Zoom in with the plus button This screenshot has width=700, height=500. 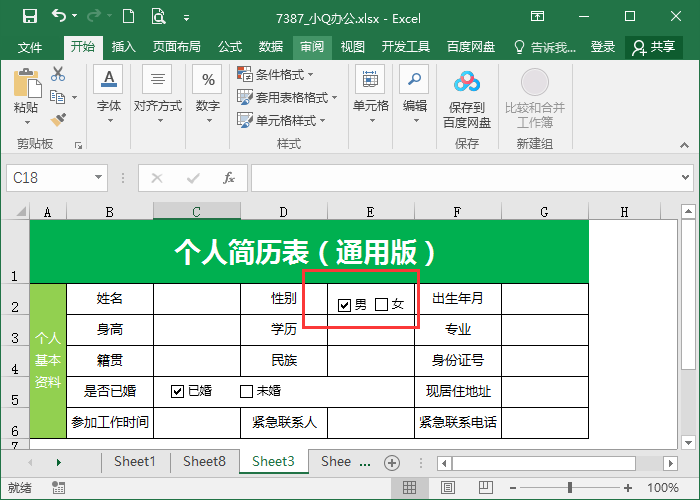tap(628, 488)
